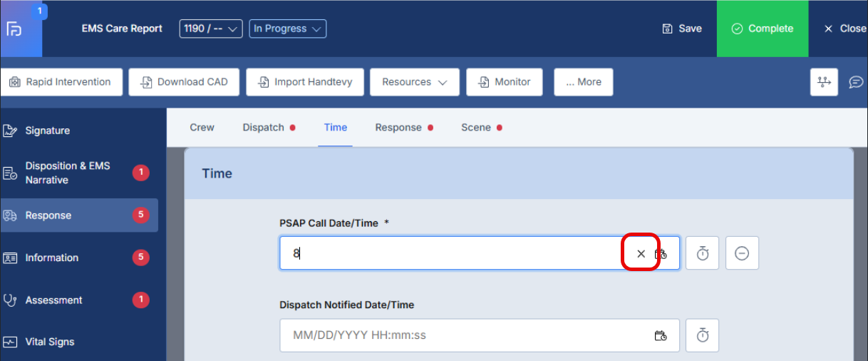The image size is (868, 361).
Task: Clear the PSAP Call Date/Time field
Action: [x=641, y=253]
